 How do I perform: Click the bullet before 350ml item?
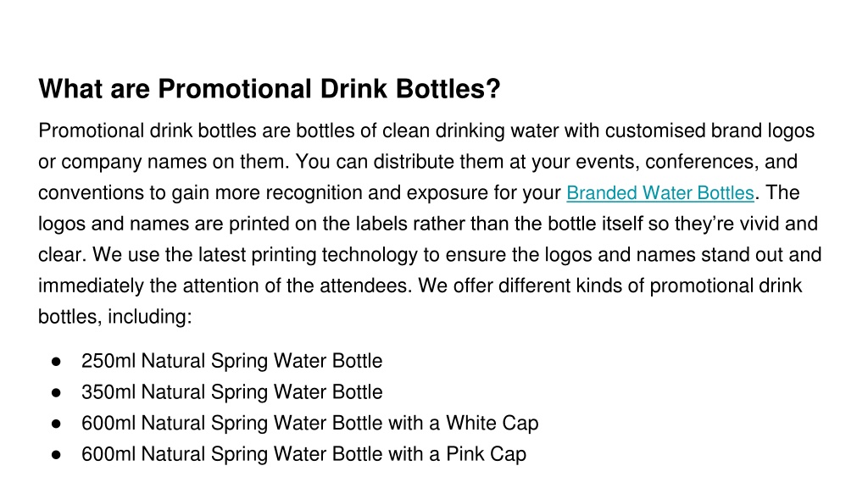pyautogui.click(x=56, y=393)
